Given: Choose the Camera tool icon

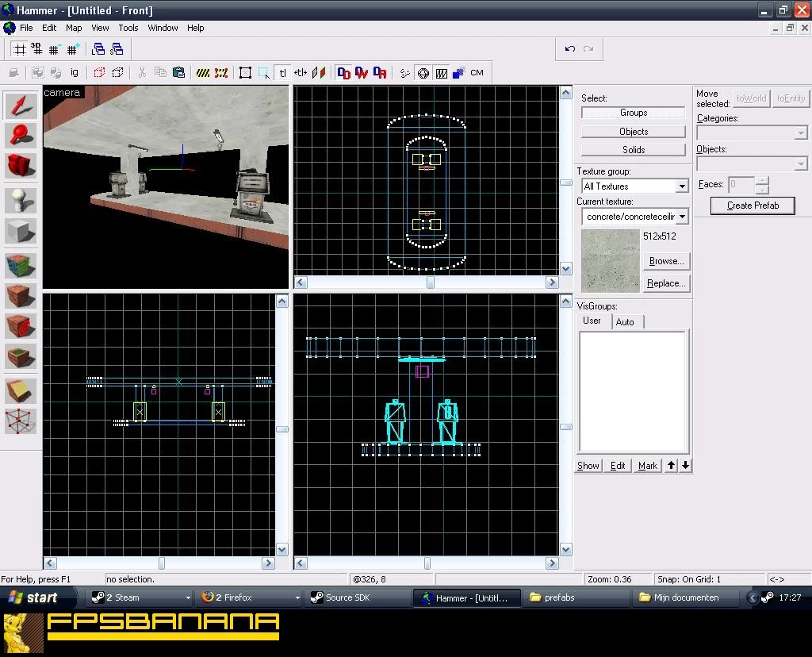Looking at the screenshot, I should pyautogui.click(x=21, y=166).
